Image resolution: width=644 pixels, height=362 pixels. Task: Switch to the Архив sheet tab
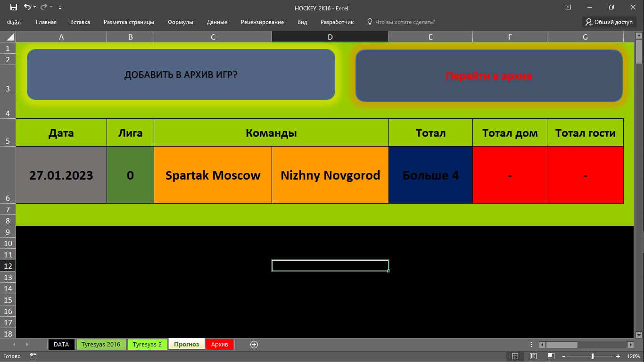click(220, 345)
